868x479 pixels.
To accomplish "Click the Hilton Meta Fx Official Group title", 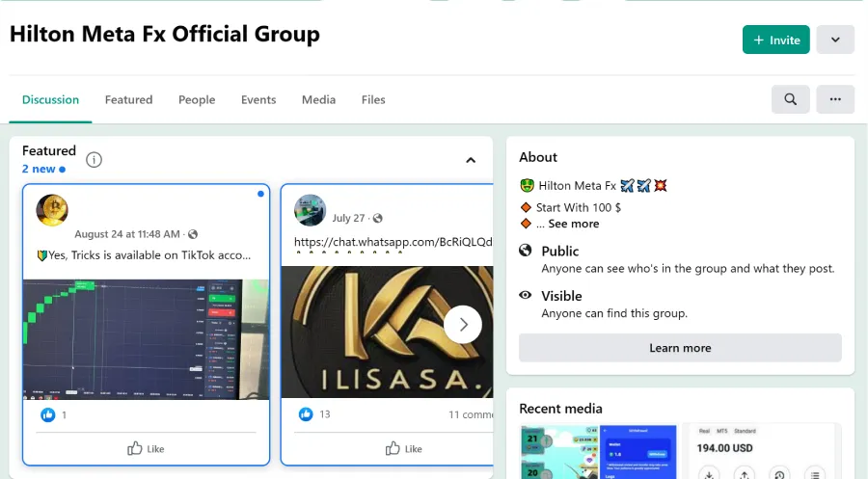I will [x=165, y=34].
